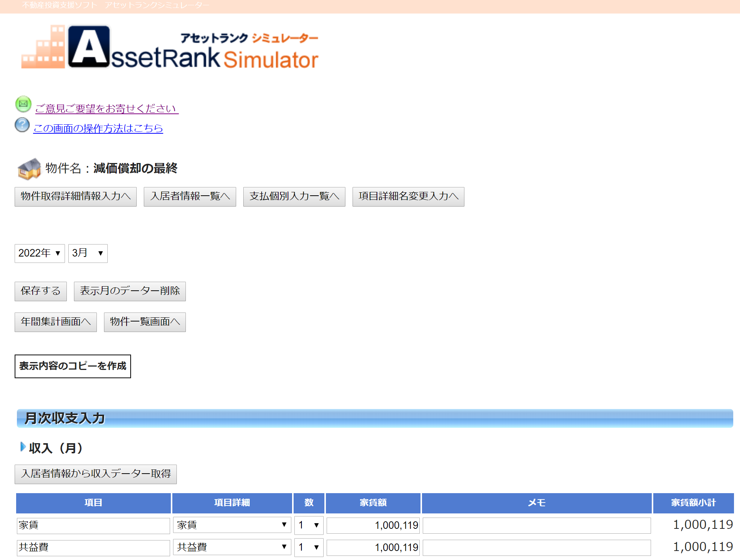Click the メモ field in 共益費 row
This screenshot has width=740, height=560.
pos(536,548)
